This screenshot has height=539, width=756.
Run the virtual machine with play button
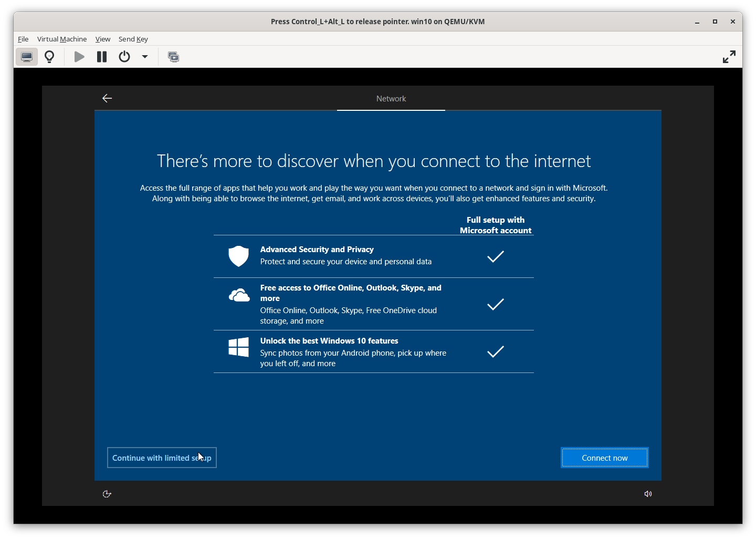pyautogui.click(x=79, y=57)
